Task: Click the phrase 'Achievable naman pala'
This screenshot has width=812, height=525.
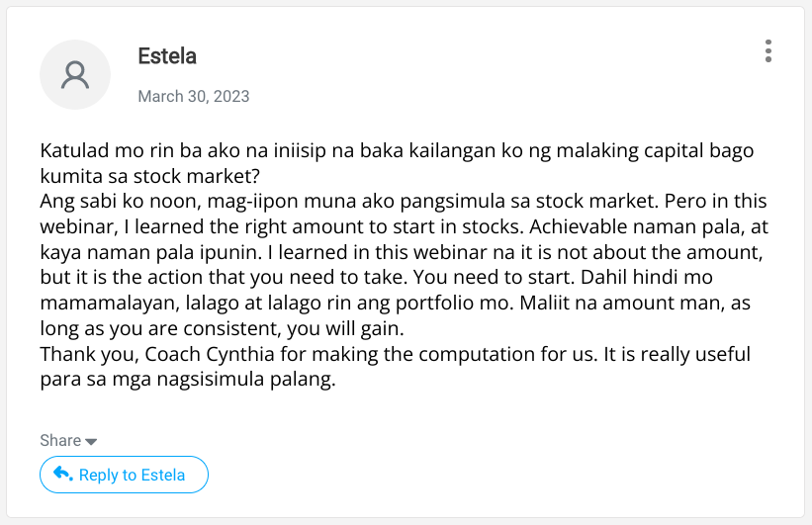Action: pyautogui.click(x=632, y=226)
